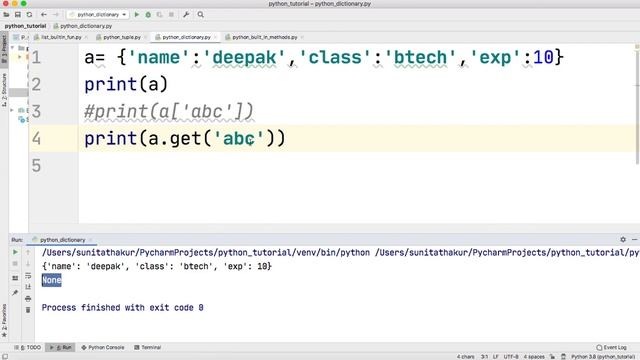Image resolution: width=640 pixels, height=360 pixels.
Task: Click the tool window toggle icon bottom-left corner
Action: coord(4,356)
